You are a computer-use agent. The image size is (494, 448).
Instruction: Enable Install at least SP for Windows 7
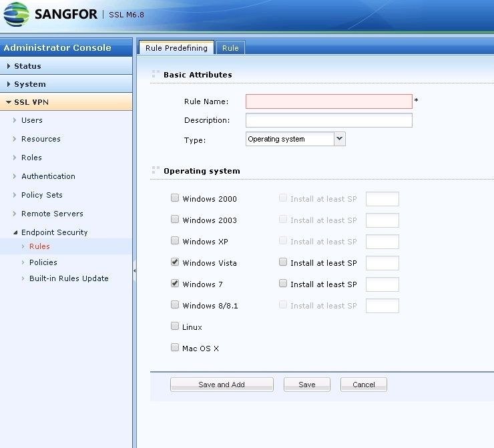click(283, 284)
